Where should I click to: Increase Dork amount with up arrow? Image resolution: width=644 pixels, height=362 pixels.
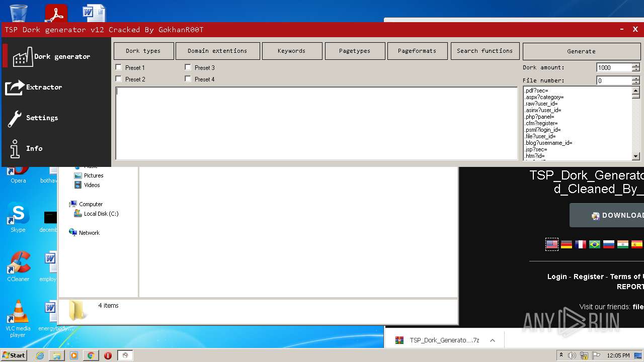(x=636, y=65)
